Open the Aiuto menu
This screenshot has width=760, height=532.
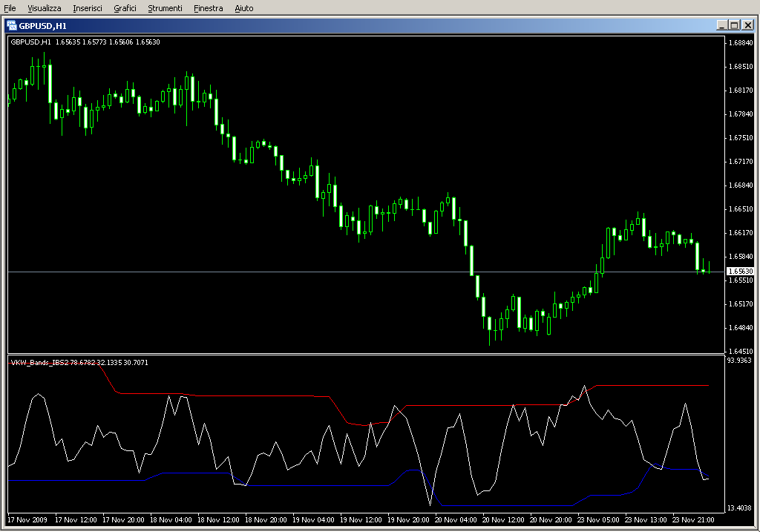click(x=243, y=8)
